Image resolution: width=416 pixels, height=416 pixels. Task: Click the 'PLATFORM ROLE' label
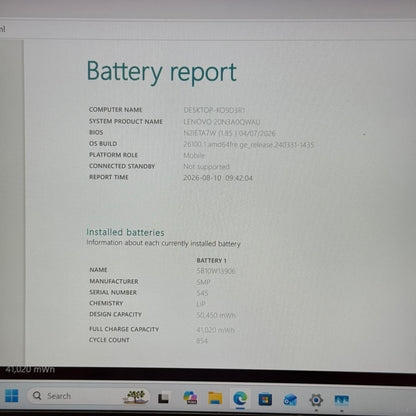[x=113, y=155]
